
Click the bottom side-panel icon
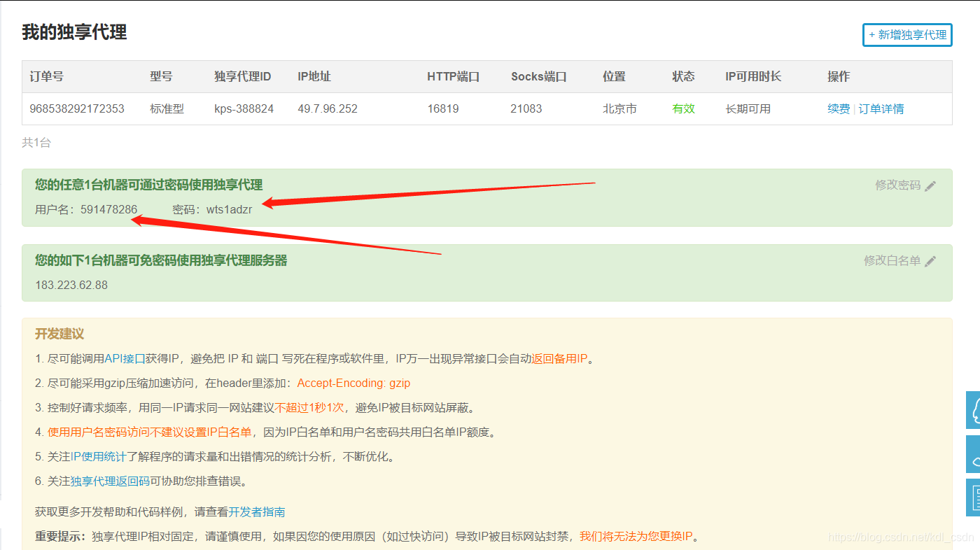click(973, 498)
